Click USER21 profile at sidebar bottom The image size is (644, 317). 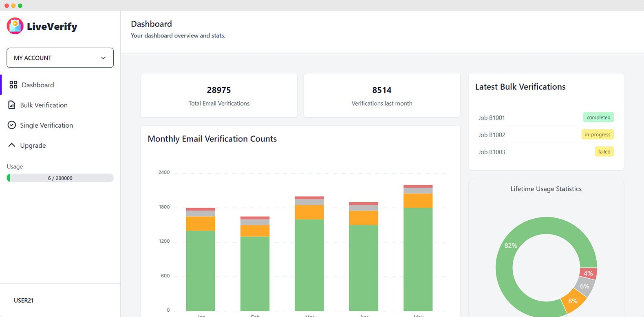pyautogui.click(x=24, y=300)
